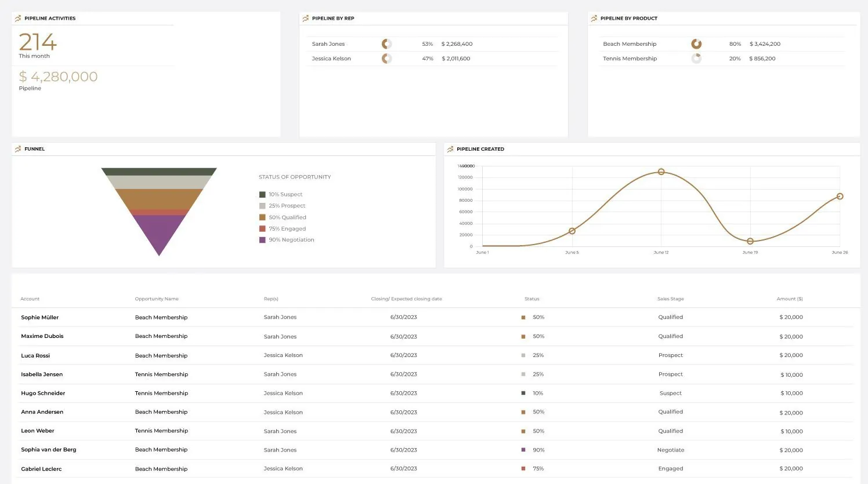Click the Amount ($) column header
This screenshot has width=868, height=484.
(790, 299)
